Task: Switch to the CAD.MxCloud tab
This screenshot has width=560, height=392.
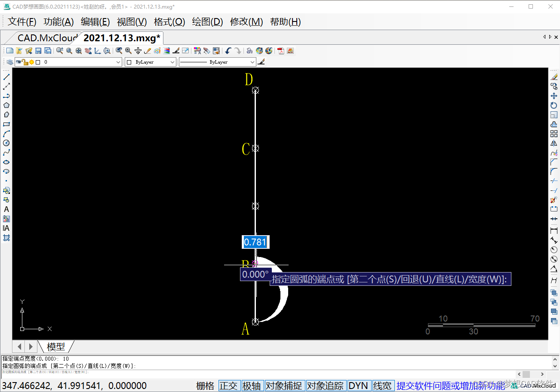Action: 47,38
